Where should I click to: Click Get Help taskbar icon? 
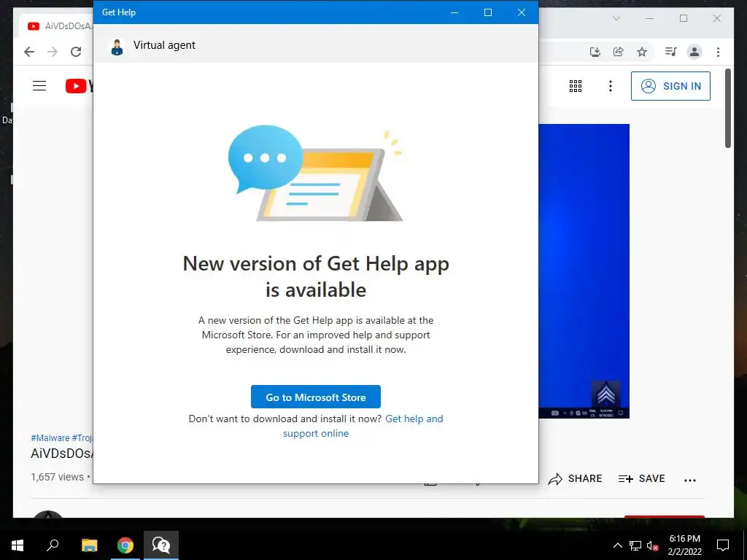pos(161,545)
